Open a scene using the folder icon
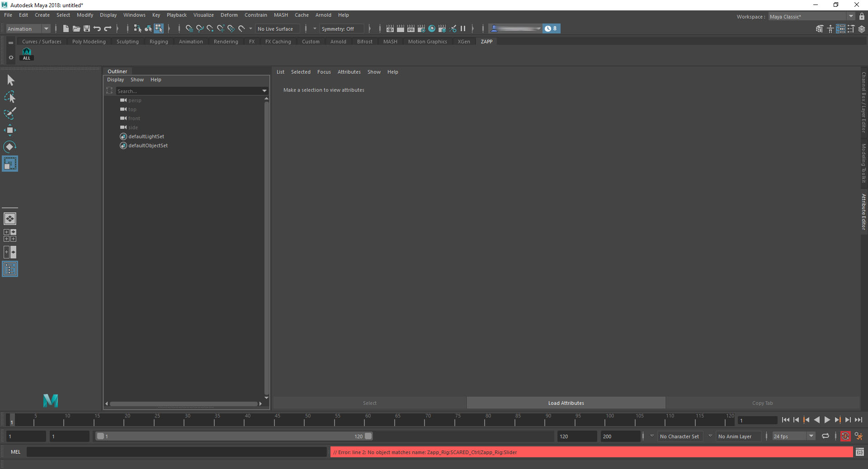The width and height of the screenshot is (868, 469). click(76, 28)
